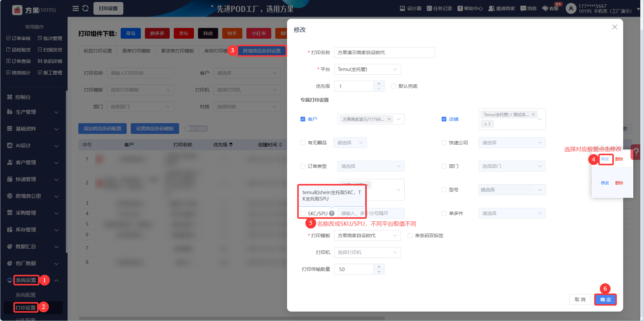644x321 pixels.
Task: Open the 型号 dropdown
Action: click(x=512, y=190)
